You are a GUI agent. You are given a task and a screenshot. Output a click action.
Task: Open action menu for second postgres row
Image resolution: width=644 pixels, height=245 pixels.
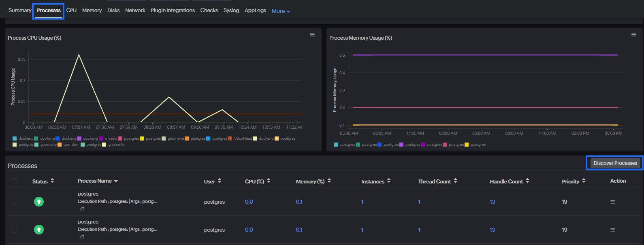click(x=612, y=230)
